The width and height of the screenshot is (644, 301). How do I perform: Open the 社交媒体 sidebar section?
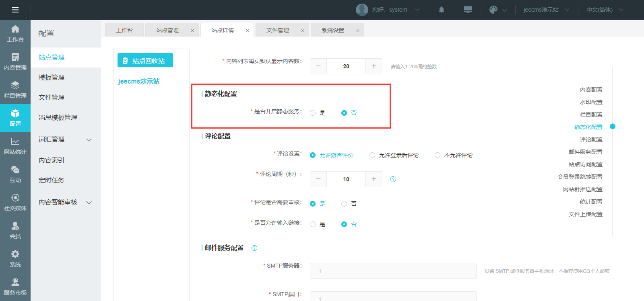tap(15, 203)
